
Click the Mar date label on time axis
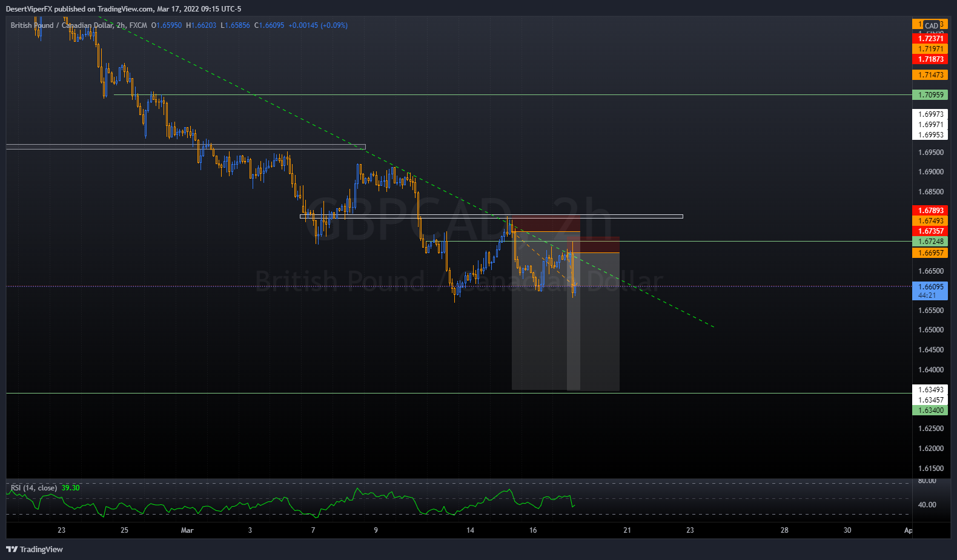187,530
